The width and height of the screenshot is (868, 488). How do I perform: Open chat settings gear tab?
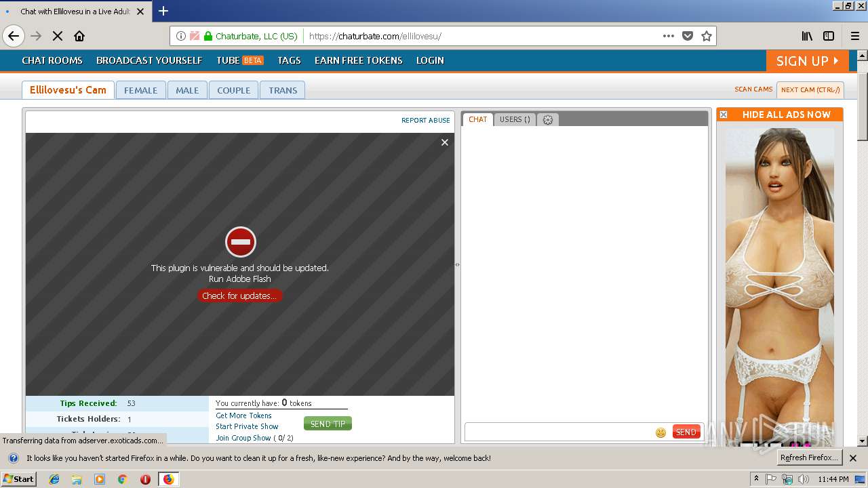pyautogui.click(x=548, y=119)
